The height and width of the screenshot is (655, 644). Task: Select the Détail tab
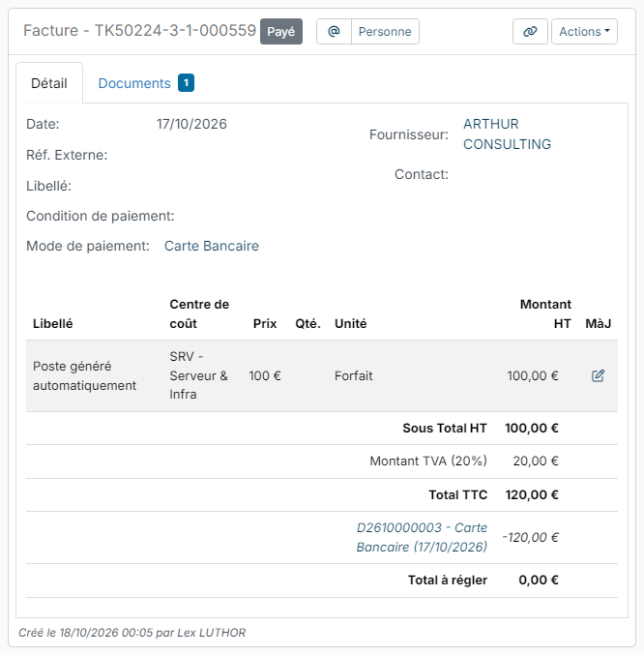(x=49, y=83)
